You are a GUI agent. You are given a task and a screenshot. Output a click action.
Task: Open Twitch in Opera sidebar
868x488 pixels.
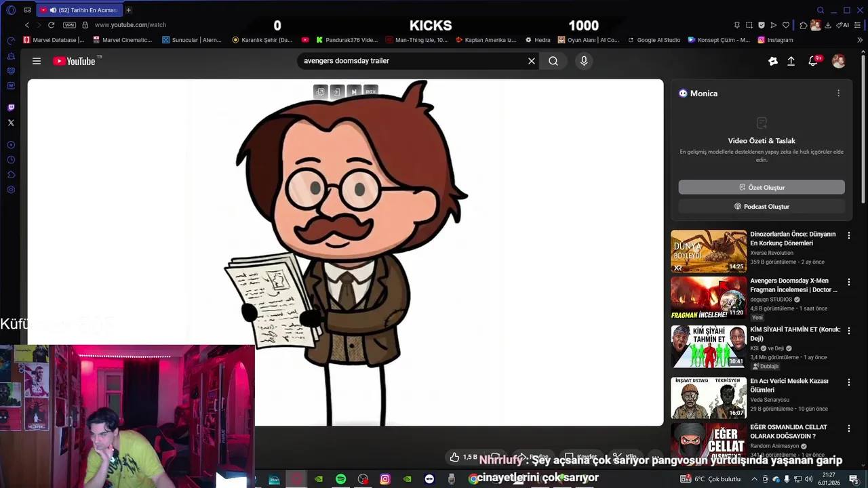11,108
